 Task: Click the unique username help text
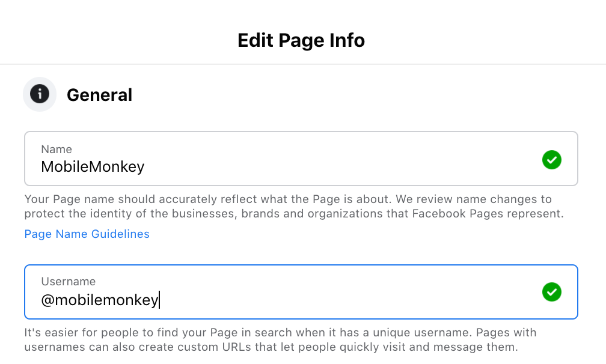pyautogui.click(x=280, y=340)
